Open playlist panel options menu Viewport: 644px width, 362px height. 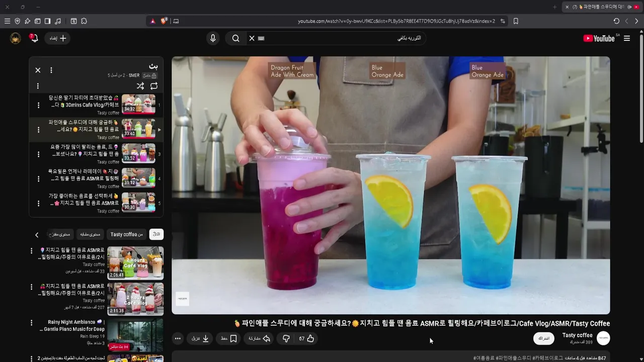tap(51, 70)
